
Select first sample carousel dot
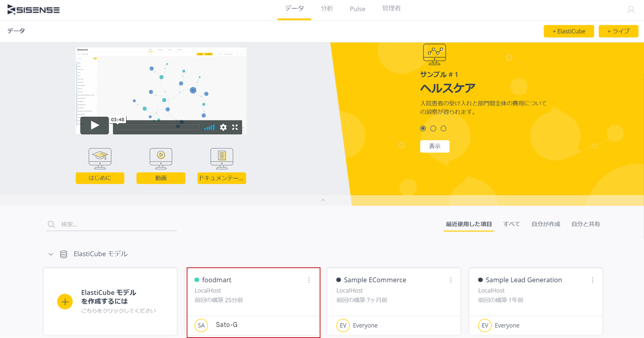click(423, 128)
